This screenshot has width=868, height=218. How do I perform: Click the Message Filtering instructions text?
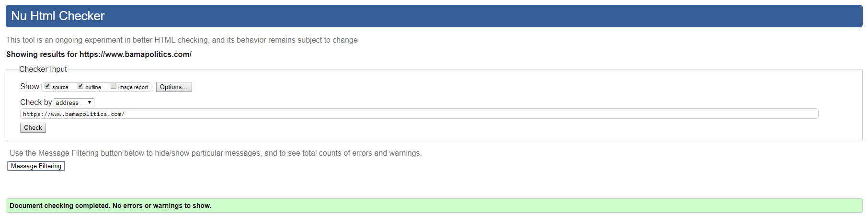(216, 153)
